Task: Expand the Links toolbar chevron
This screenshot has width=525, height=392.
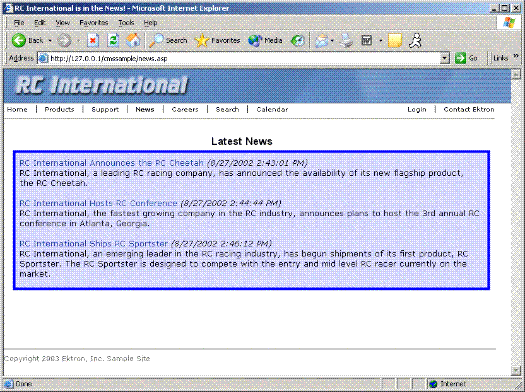Action: 516,56
